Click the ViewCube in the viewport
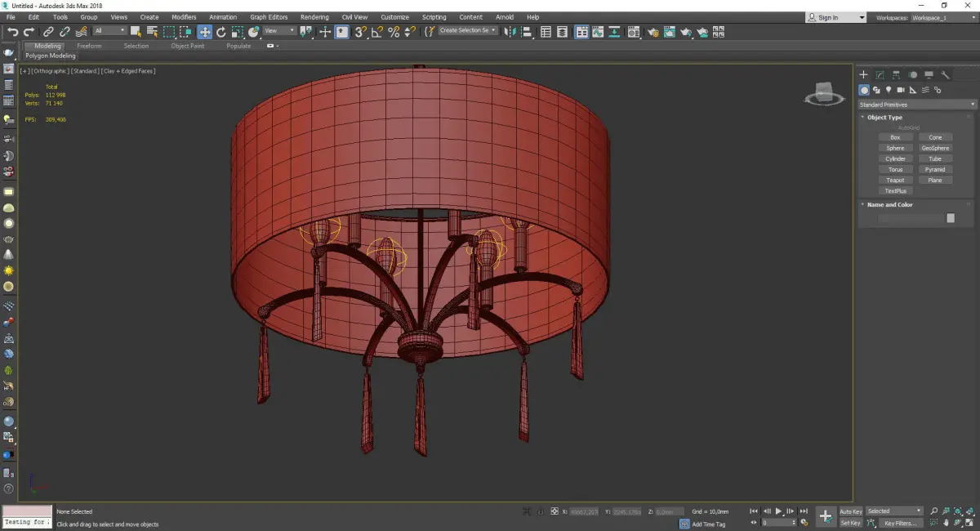 (x=824, y=93)
